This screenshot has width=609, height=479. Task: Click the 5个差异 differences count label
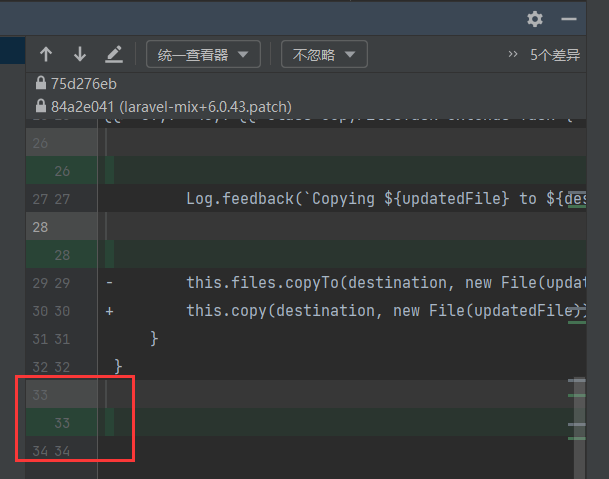[x=555, y=55]
